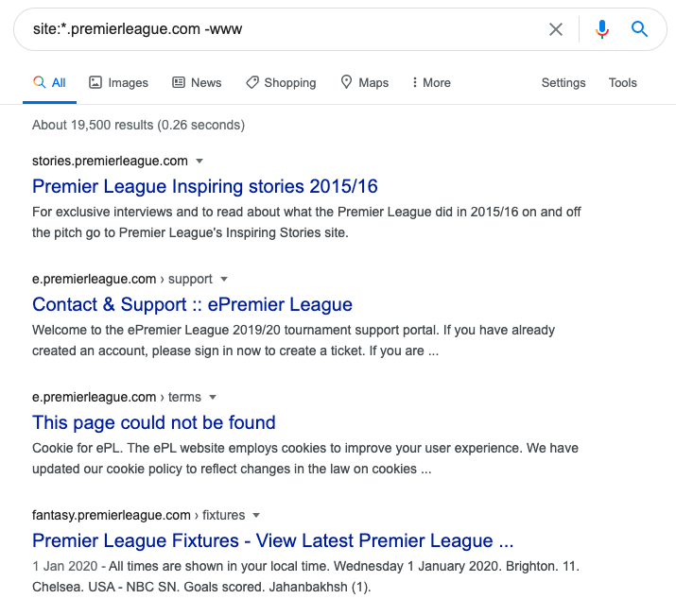Expand dropdown arrow next to stories.premierleague.com
The height and width of the screenshot is (616, 676).
pos(199,161)
